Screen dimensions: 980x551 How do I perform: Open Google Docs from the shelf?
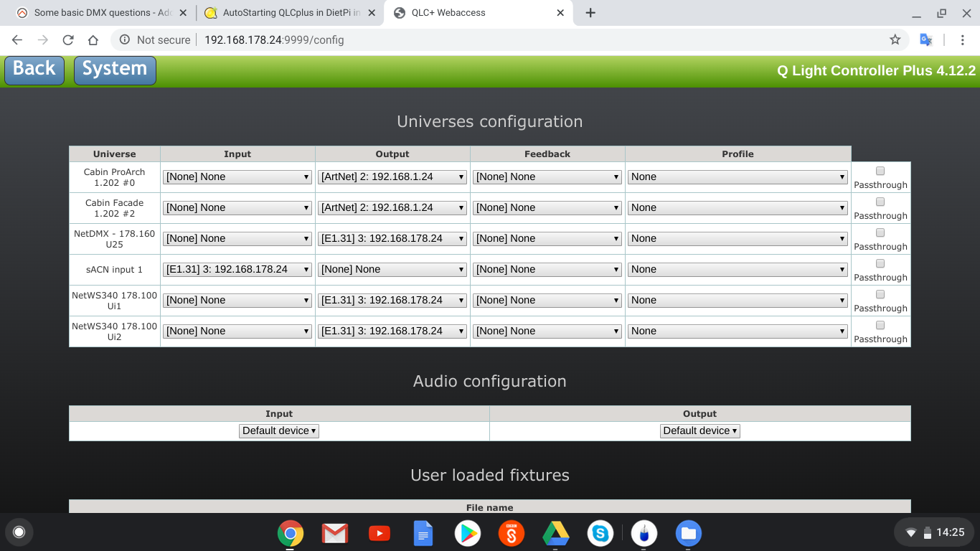click(x=423, y=533)
